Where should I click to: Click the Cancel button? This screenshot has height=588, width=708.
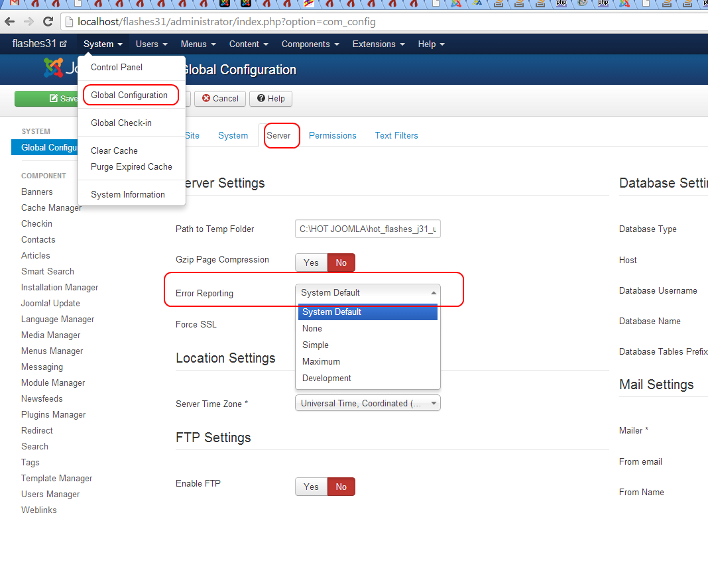[220, 99]
